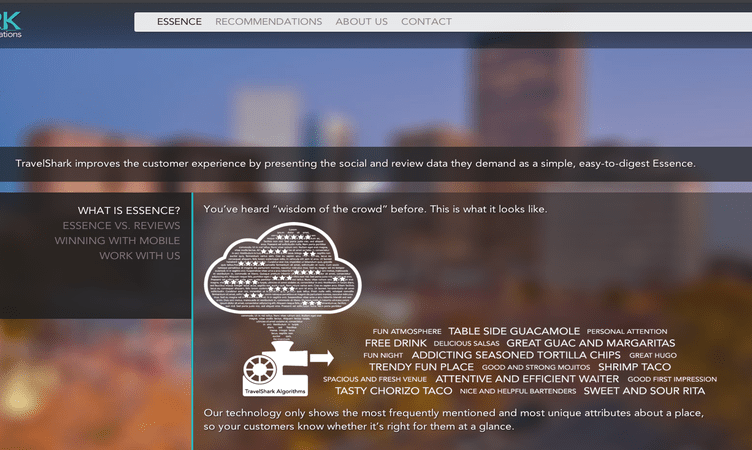Click ADDICTING SEASONED TORTILLA CHIPS text
752x450 pixels.
pyautogui.click(x=516, y=355)
